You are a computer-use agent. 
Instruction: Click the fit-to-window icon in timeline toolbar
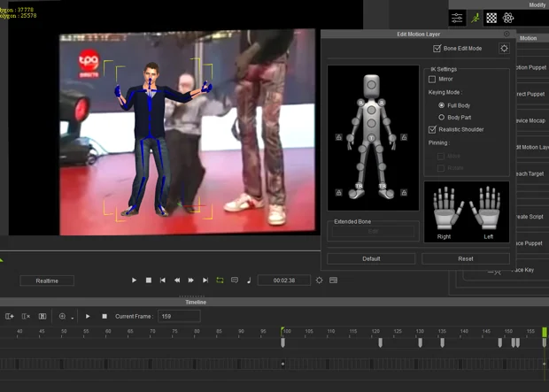coord(43,317)
